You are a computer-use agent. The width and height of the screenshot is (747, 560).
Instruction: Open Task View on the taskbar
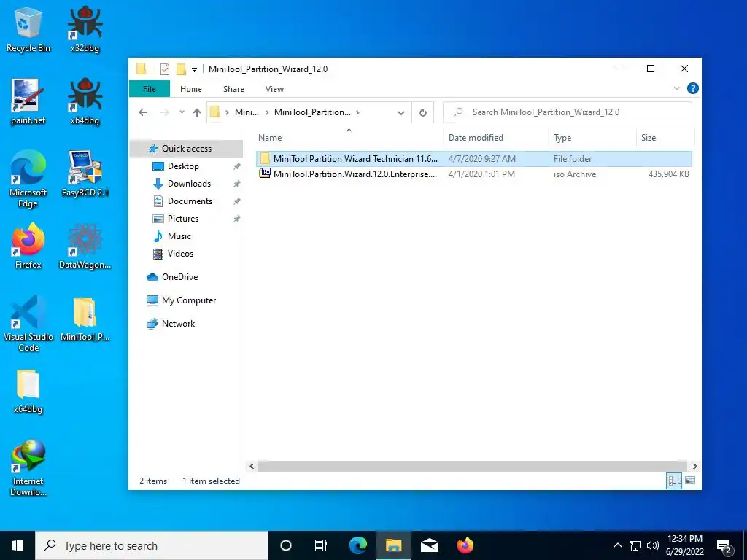(x=321, y=545)
